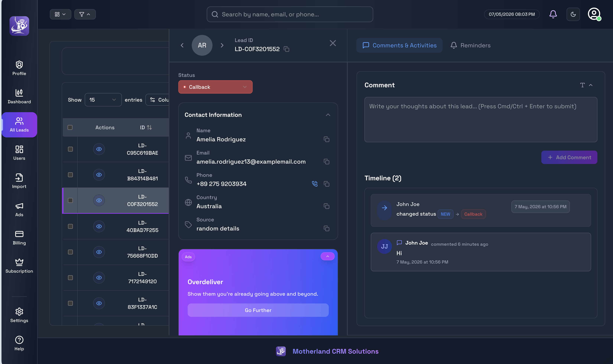Open the Help page
This screenshot has height=364, width=613.
pos(19,343)
